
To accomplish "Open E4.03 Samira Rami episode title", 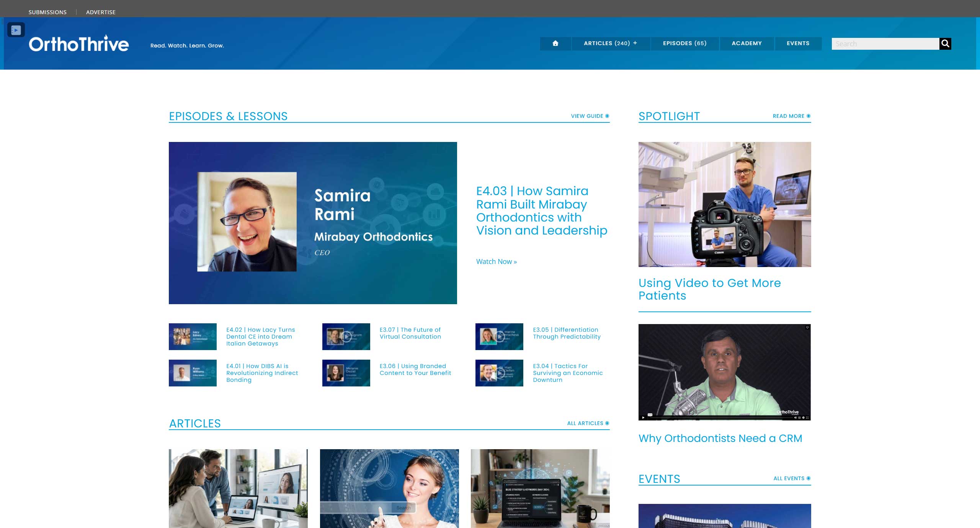I will click(x=542, y=211).
